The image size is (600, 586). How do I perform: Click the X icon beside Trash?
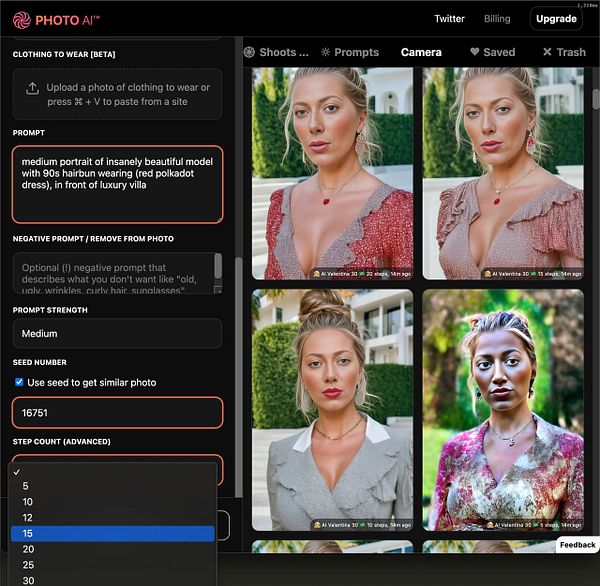547,52
